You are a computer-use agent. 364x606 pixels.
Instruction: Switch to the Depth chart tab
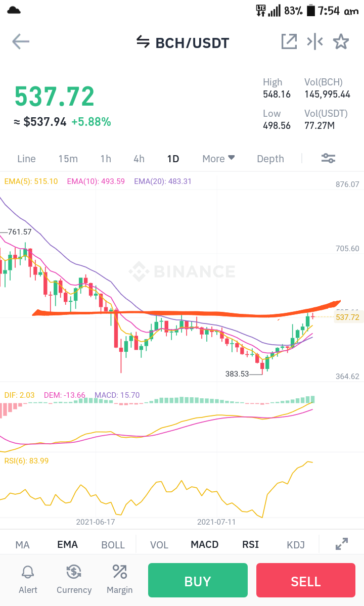(x=270, y=159)
